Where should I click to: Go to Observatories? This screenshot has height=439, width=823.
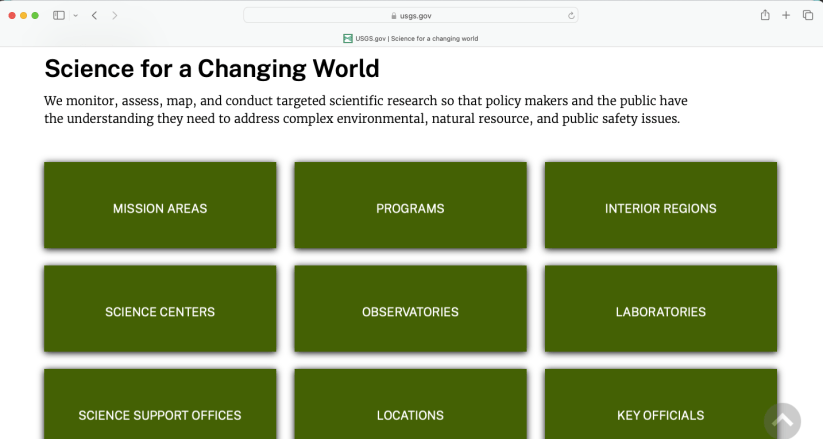pyautogui.click(x=410, y=311)
